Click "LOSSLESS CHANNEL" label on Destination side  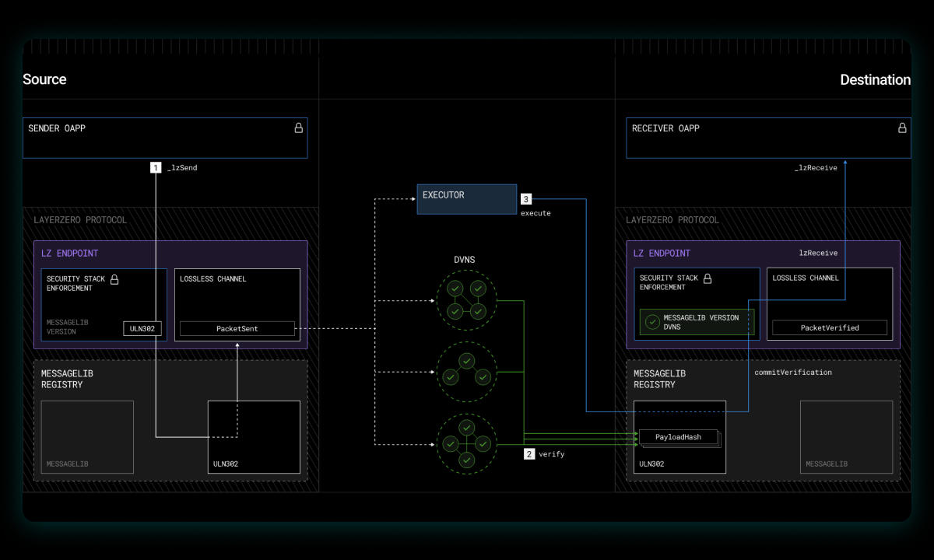806,278
